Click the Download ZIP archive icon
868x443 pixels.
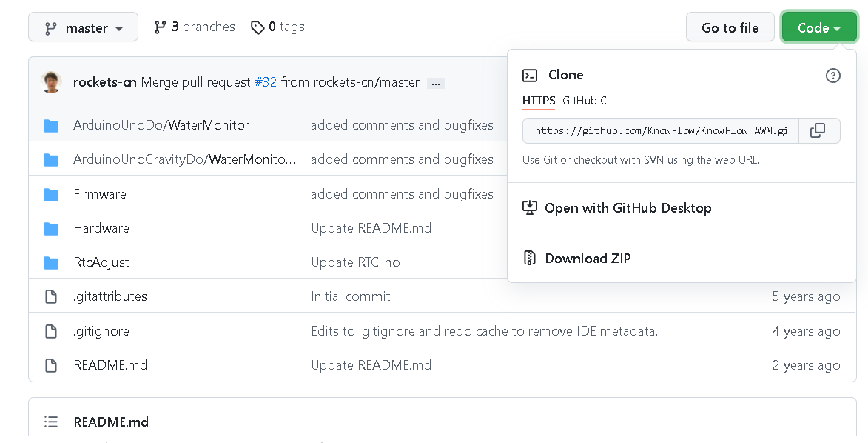point(529,258)
